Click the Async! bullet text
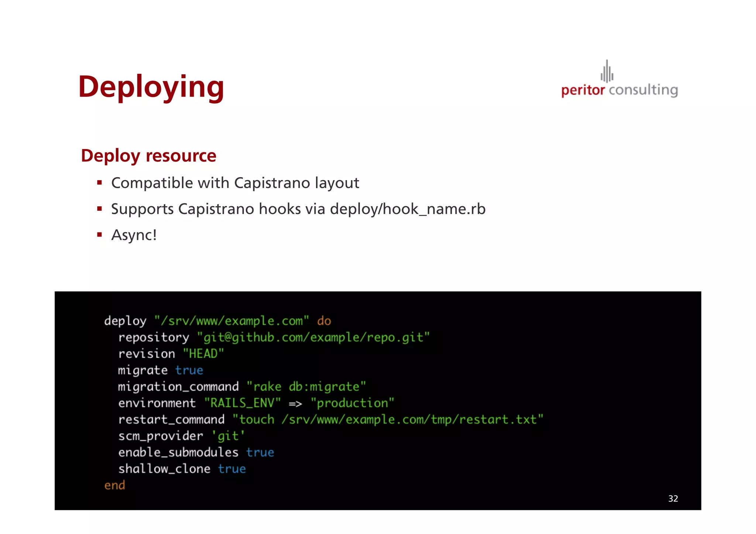This screenshot has width=756, height=534. click(x=134, y=235)
